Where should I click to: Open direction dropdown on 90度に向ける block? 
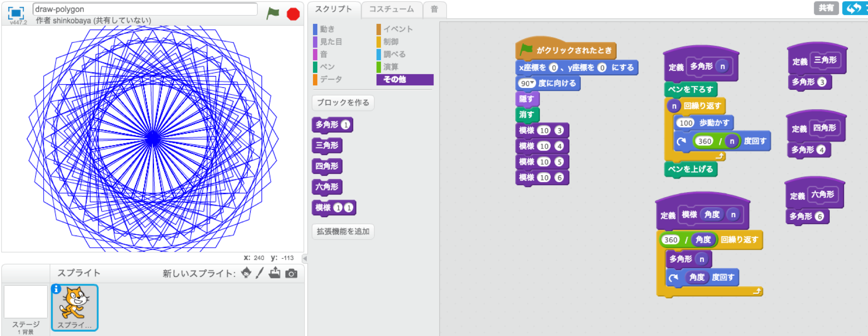point(532,83)
